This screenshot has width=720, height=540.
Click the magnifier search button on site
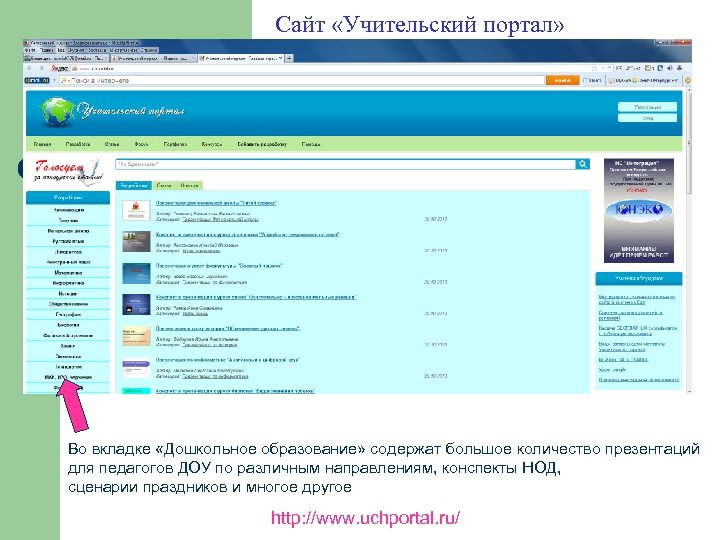pyautogui.click(x=583, y=164)
